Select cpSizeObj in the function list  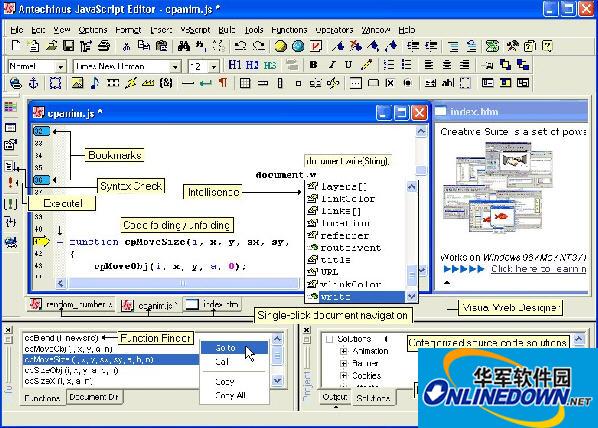[x=71, y=370]
